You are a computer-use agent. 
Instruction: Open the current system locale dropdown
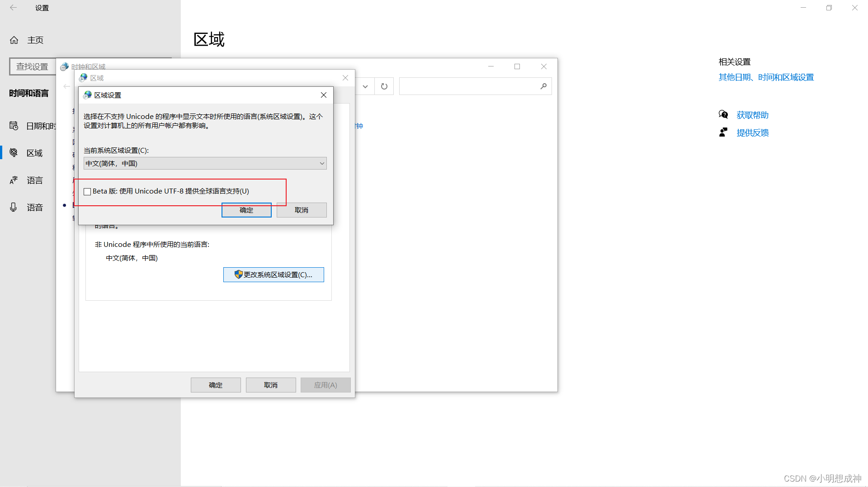pos(205,163)
